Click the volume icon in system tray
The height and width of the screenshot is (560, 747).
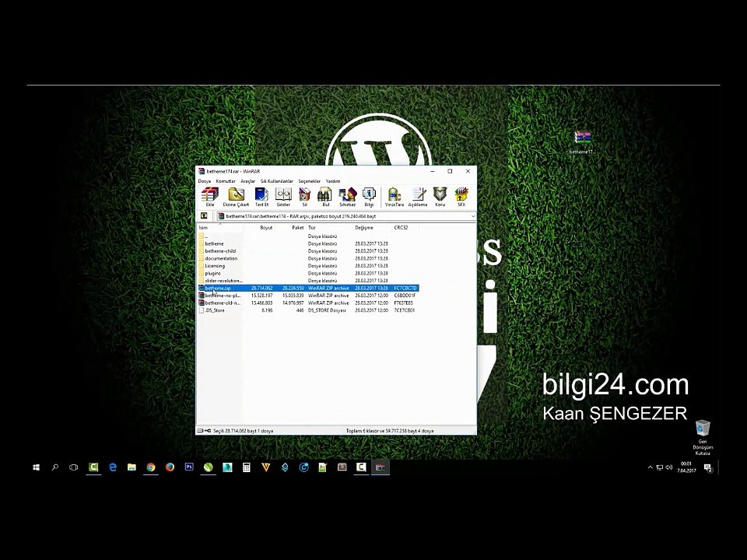[x=669, y=467]
